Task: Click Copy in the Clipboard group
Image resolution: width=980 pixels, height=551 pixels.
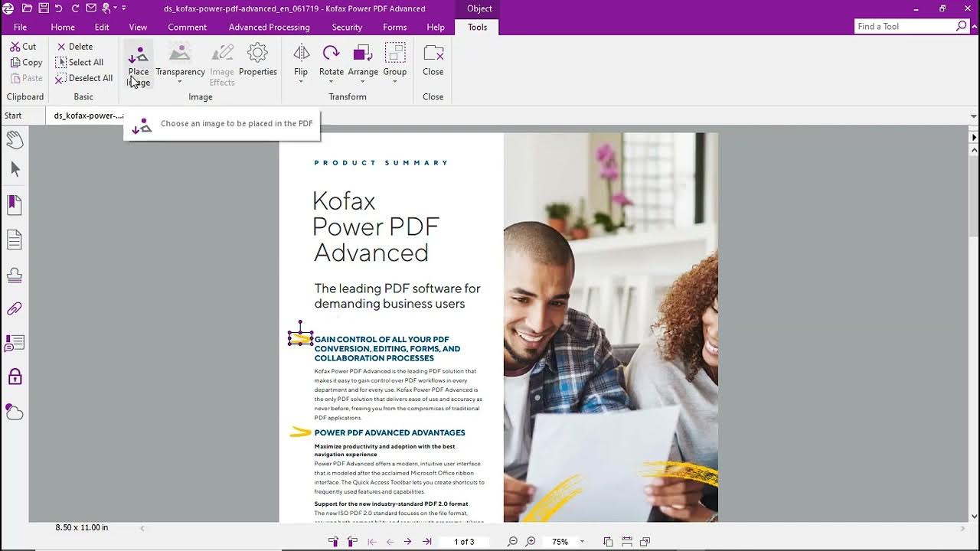Action: point(27,63)
